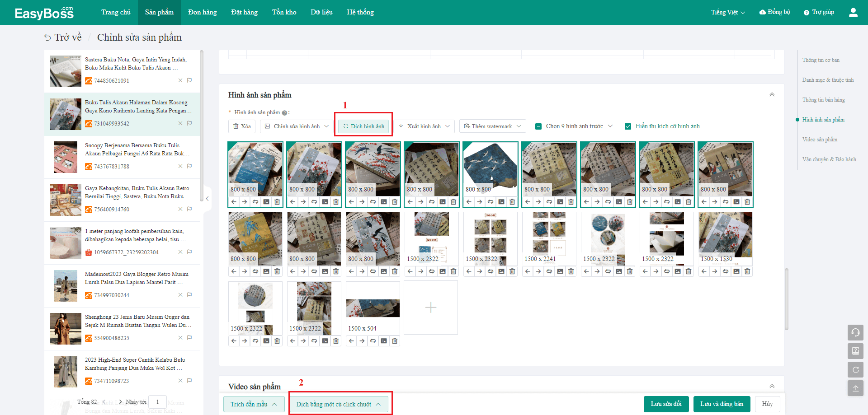Open image editor for 1500 x 504 image
Image resolution: width=868 pixels, height=415 pixels.
pos(384,341)
